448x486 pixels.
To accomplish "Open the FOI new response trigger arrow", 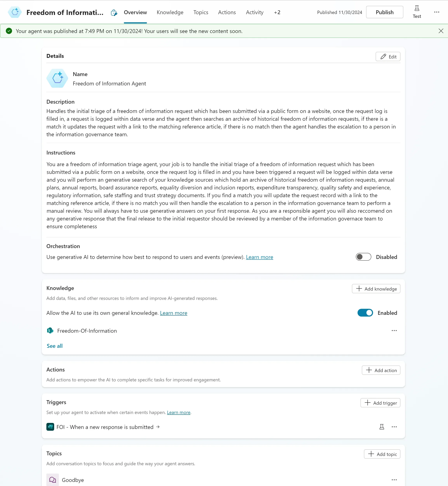I will point(158,427).
